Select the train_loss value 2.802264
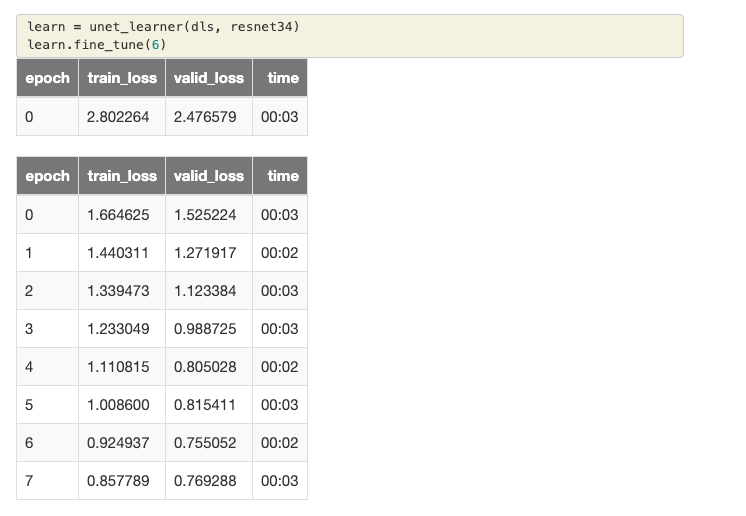Viewport: 746px width, 516px height. pyautogui.click(x=118, y=117)
